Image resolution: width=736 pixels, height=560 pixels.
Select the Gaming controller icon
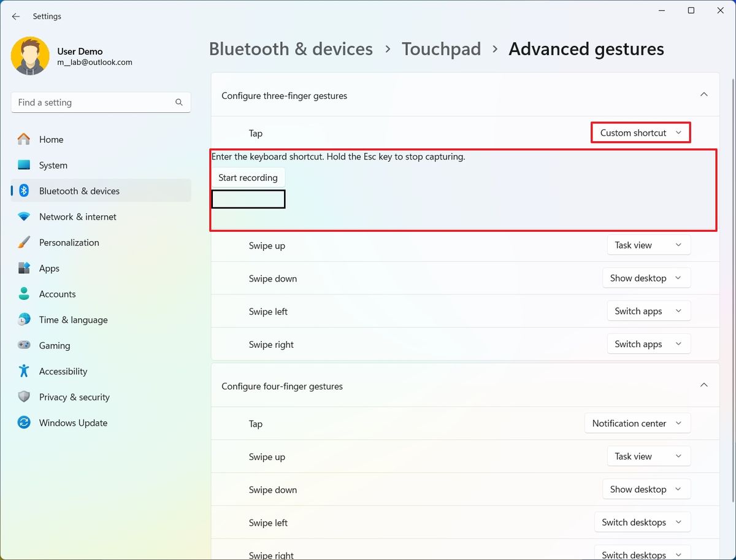24,345
